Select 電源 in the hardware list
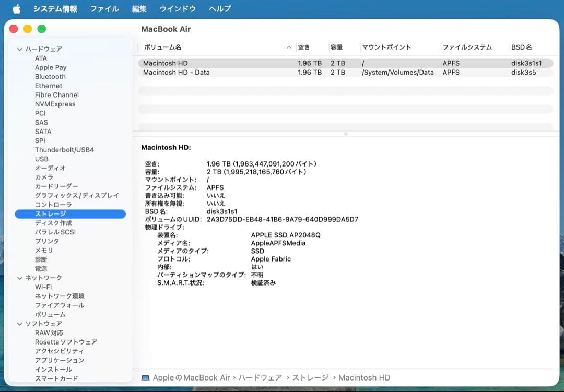 [x=42, y=268]
